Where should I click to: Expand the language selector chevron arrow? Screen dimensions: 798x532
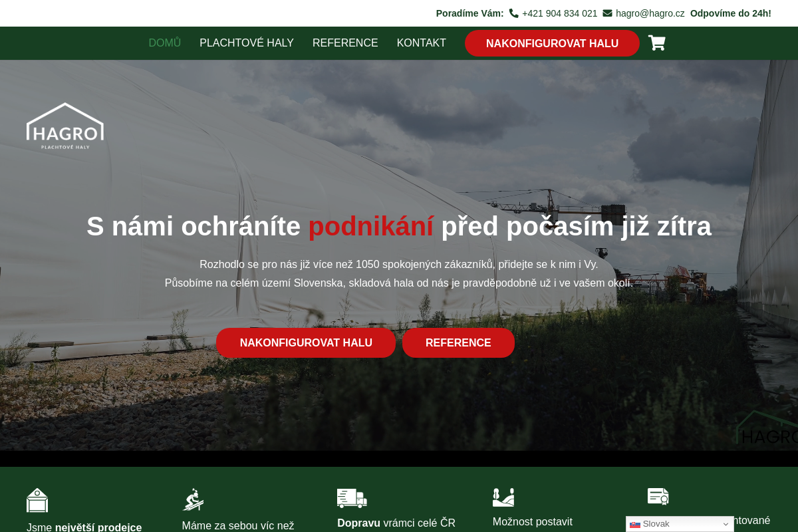click(x=726, y=524)
